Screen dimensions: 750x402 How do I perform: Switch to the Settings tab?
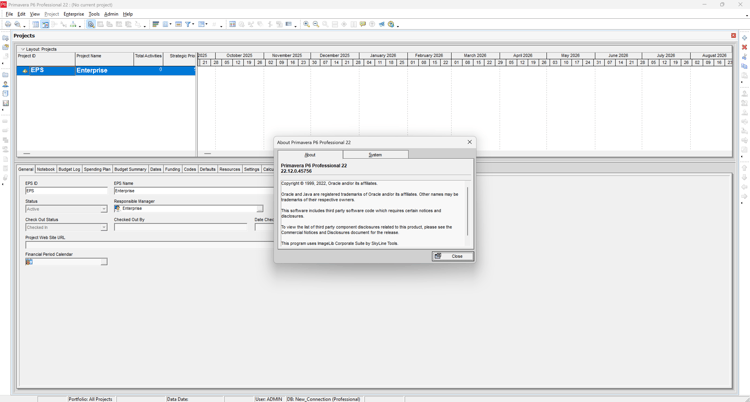coord(252,169)
